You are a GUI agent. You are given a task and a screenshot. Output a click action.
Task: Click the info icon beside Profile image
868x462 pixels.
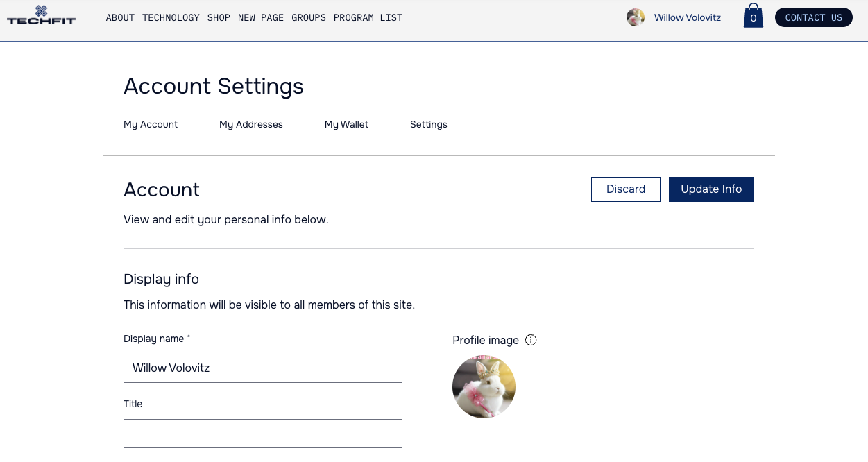tap(531, 340)
